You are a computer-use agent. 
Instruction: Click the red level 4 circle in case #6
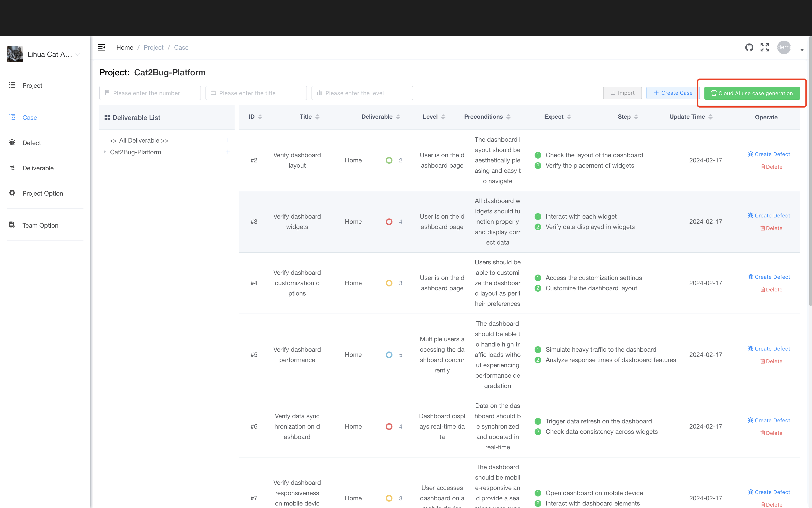click(x=389, y=427)
